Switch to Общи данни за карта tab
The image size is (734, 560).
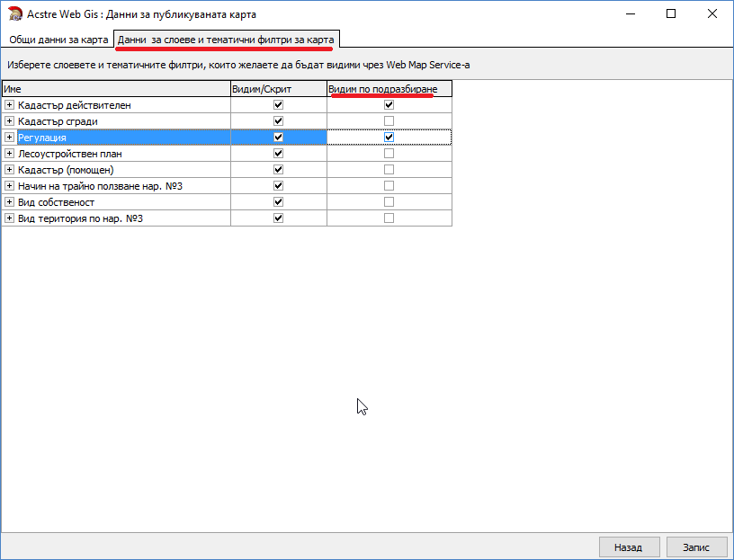click(58, 40)
